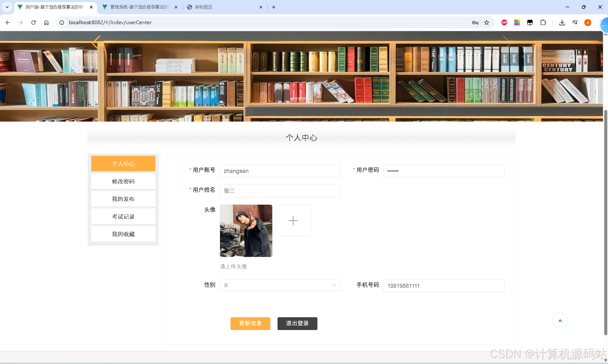Open the browser extensions puzzle icon
Image resolution: width=608 pixels, height=364 pixels.
543,22
